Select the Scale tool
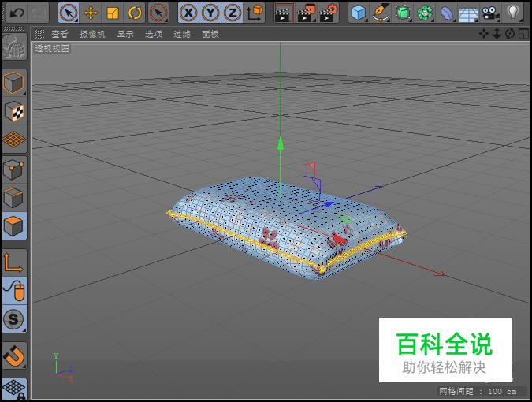Viewport: 532px width, 402px height. [x=113, y=13]
